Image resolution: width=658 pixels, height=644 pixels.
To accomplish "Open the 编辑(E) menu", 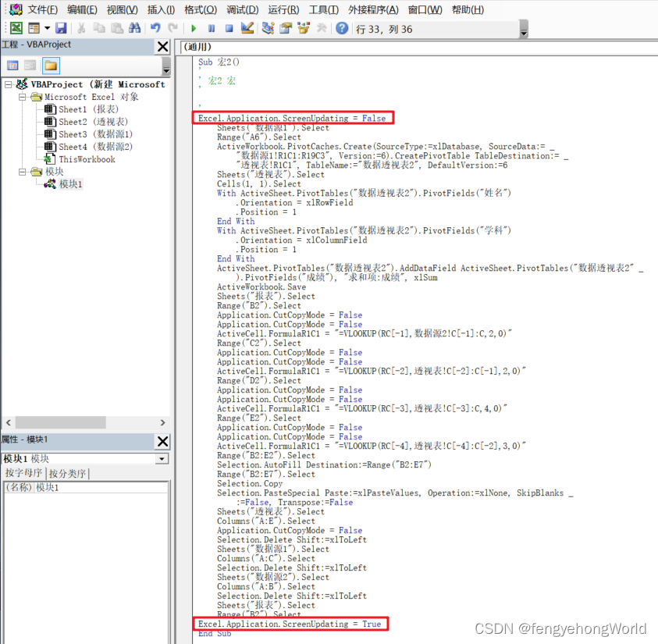I will 82,9.
